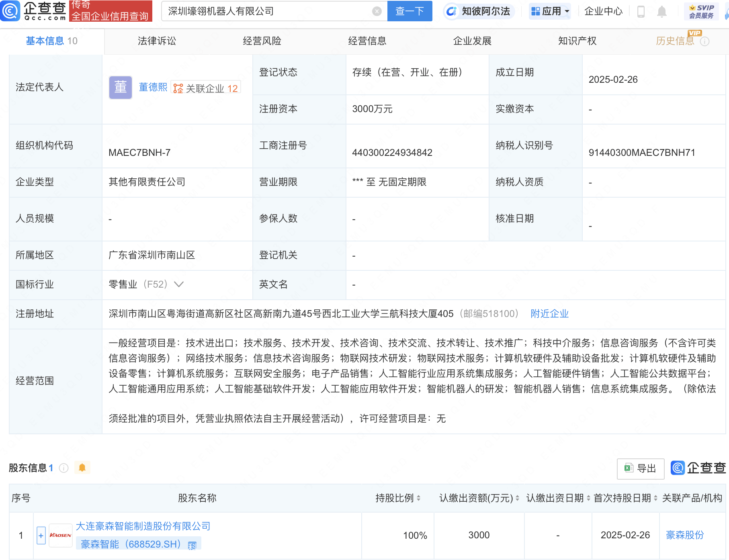
Task: Select 100% shareholding value
Action: pos(415,535)
